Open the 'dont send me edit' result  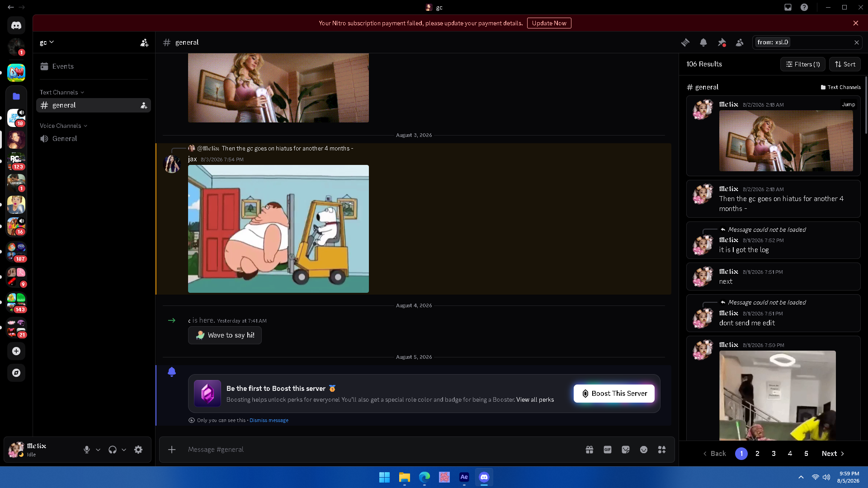[x=773, y=313]
